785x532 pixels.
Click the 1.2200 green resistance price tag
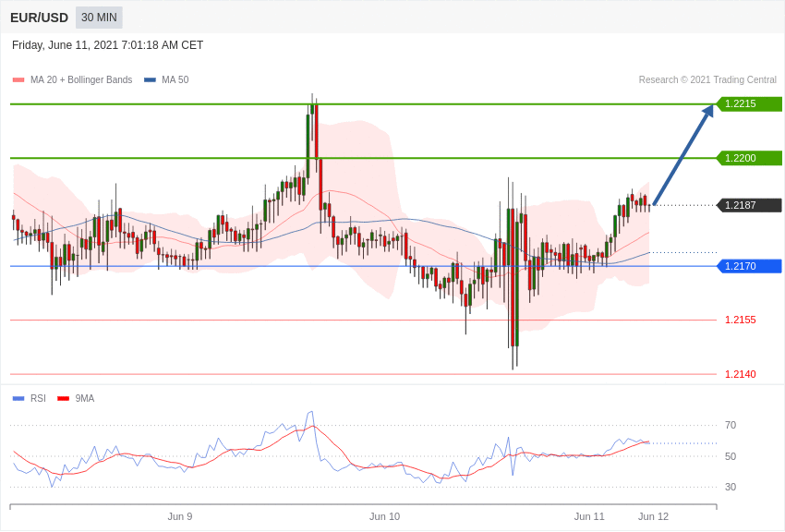pos(748,158)
